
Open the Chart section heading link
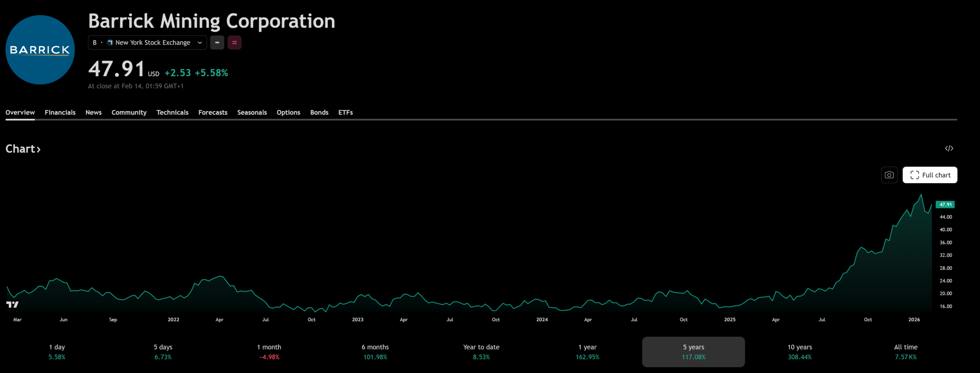point(23,148)
